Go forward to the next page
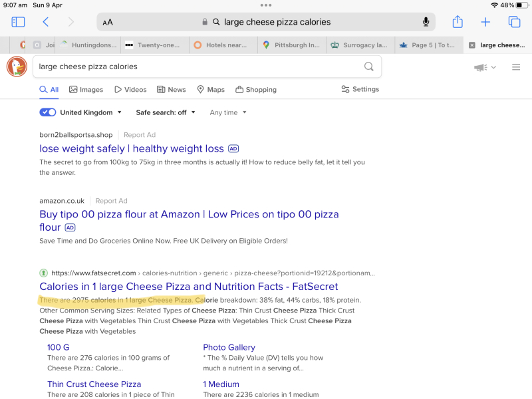This screenshot has width=532, height=399. point(70,22)
